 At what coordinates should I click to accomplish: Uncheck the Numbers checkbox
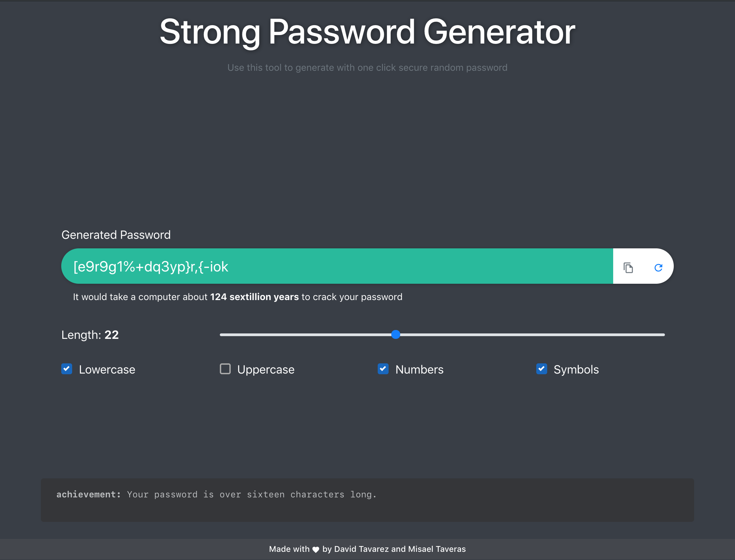click(x=383, y=369)
